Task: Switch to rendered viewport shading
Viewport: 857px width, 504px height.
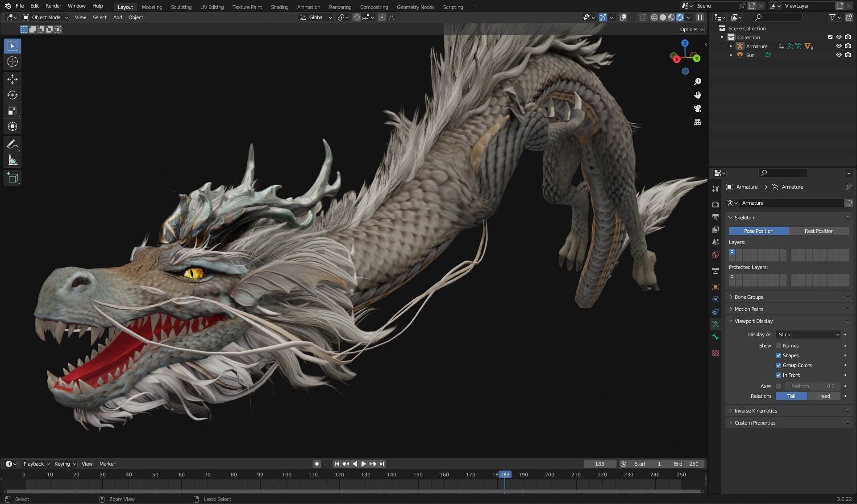Action: click(680, 17)
